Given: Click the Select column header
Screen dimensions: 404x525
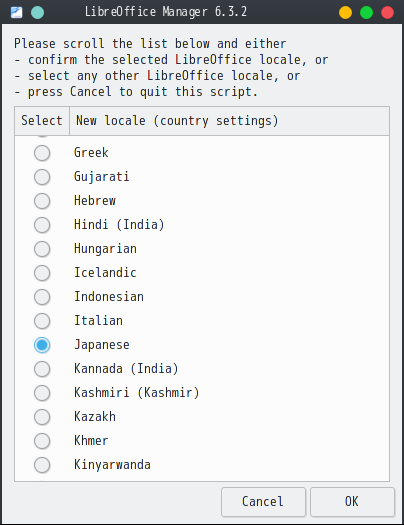Looking at the screenshot, I should click(x=42, y=121).
